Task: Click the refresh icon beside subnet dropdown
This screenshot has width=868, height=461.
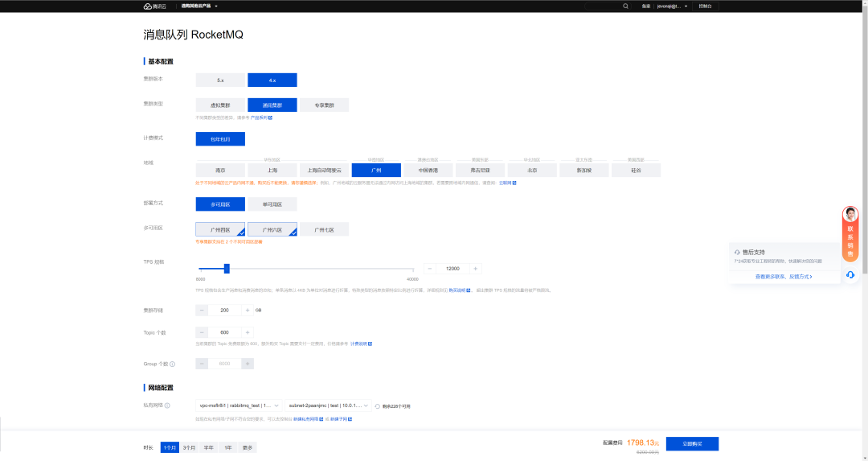Action: coord(378,406)
